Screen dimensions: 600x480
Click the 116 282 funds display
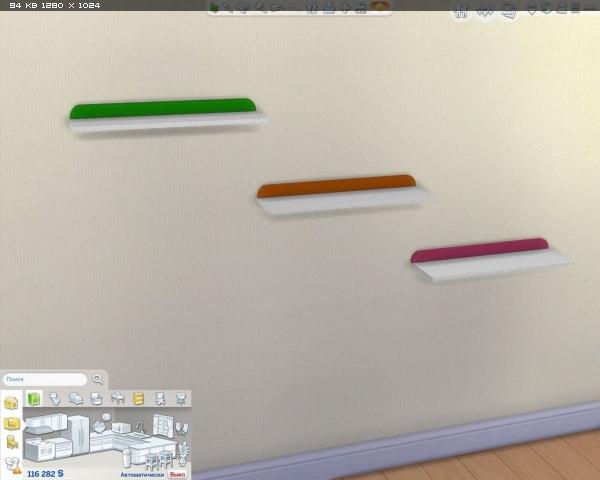coord(45,474)
